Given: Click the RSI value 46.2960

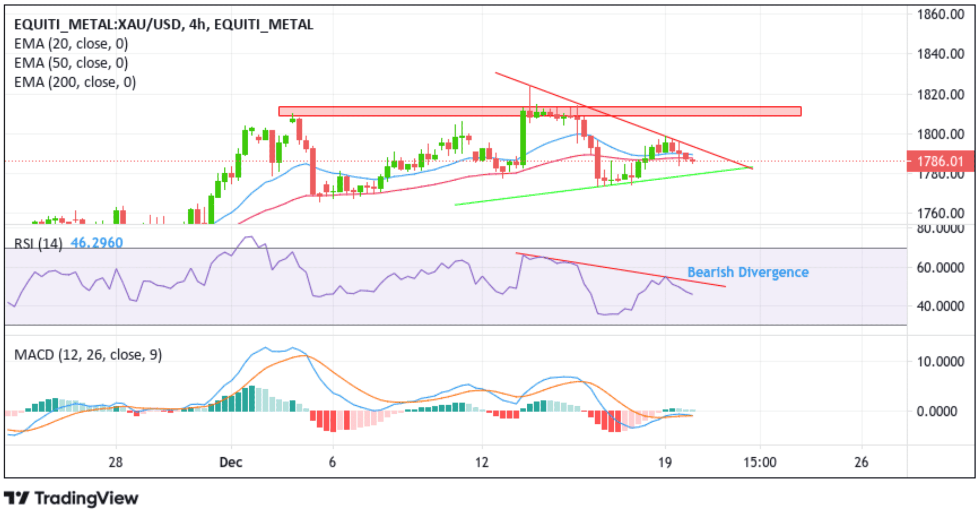Looking at the screenshot, I should pyautogui.click(x=97, y=242).
